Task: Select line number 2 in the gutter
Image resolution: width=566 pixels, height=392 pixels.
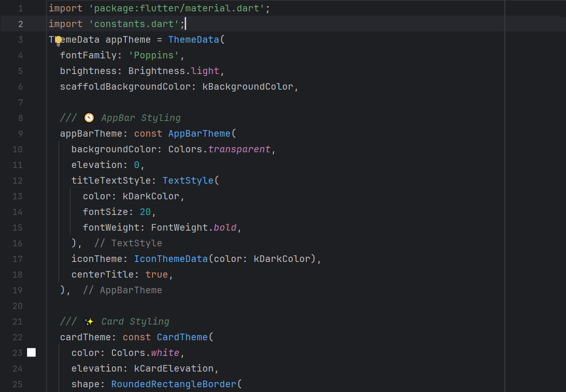Action: coord(20,24)
